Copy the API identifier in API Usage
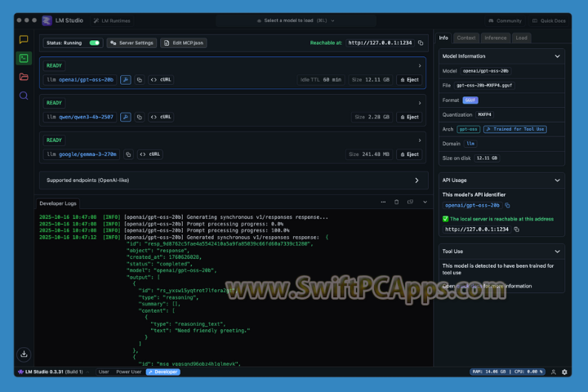This screenshot has width=588, height=392. 508,205
